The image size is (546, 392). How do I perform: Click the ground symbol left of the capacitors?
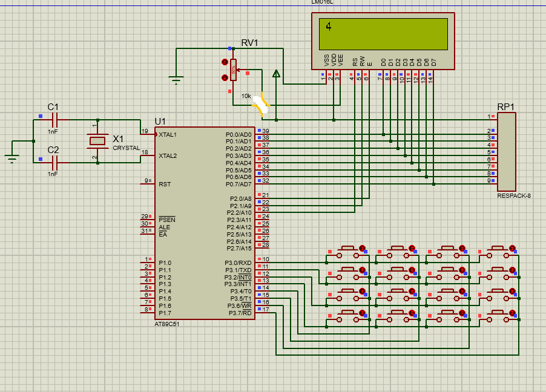pyautogui.click(x=12, y=158)
